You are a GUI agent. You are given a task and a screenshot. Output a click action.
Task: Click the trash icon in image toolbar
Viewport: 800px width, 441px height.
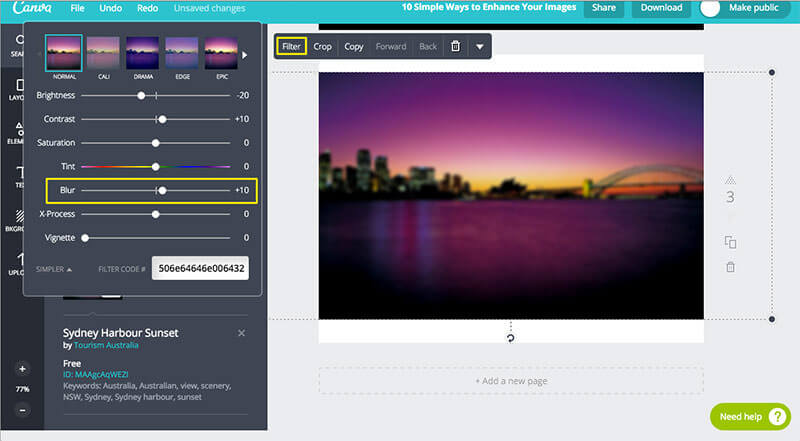[x=455, y=47]
